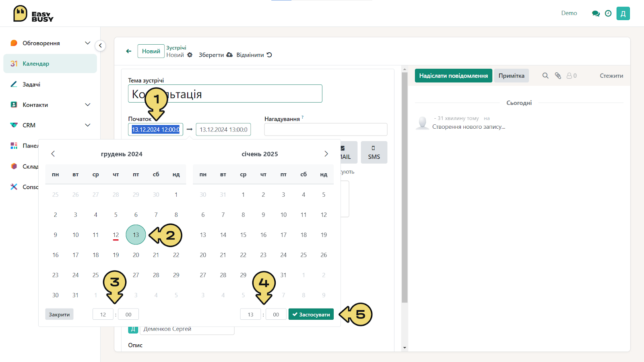Click Застосувати to apply the dates
The image size is (644, 362).
[x=311, y=314]
